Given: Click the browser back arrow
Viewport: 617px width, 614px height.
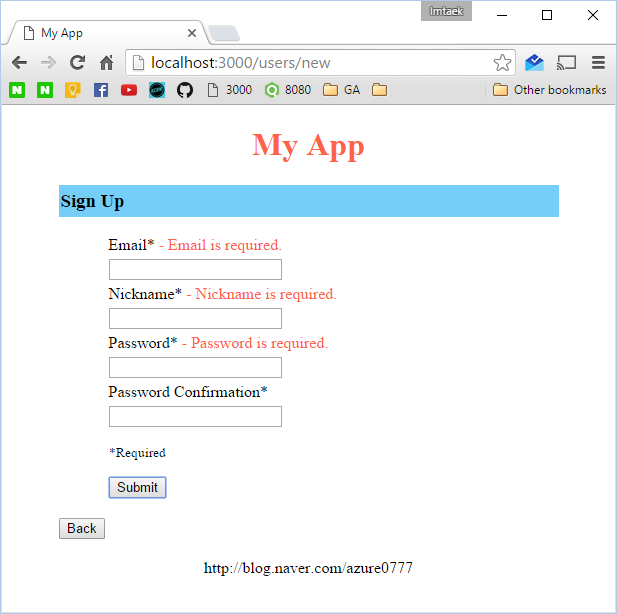Looking at the screenshot, I should (19, 62).
